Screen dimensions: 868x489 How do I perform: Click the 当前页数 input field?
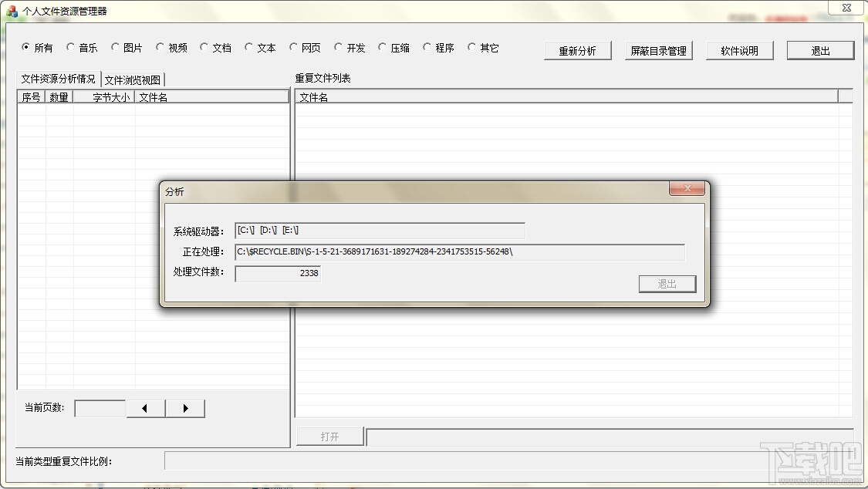(100, 408)
